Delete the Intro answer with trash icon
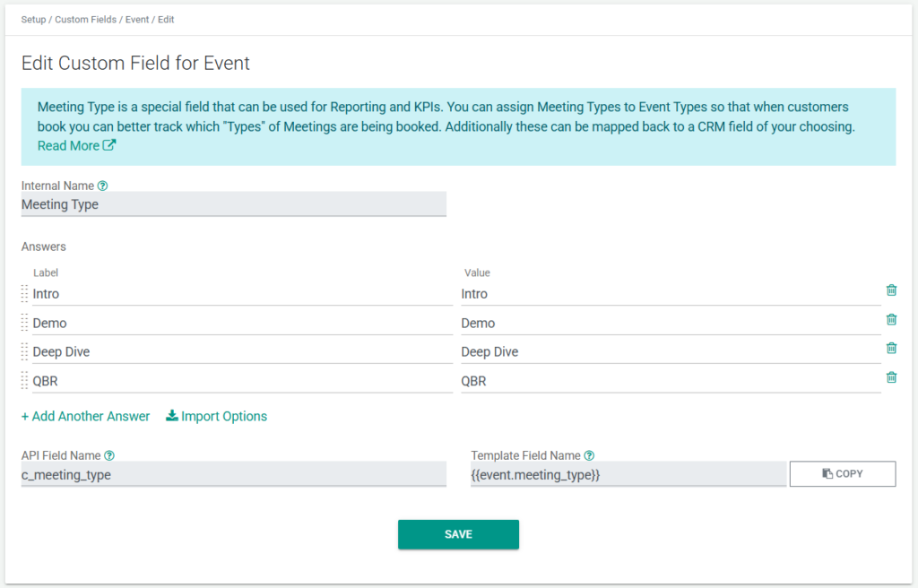The image size is (918, 588). (891, 290)
